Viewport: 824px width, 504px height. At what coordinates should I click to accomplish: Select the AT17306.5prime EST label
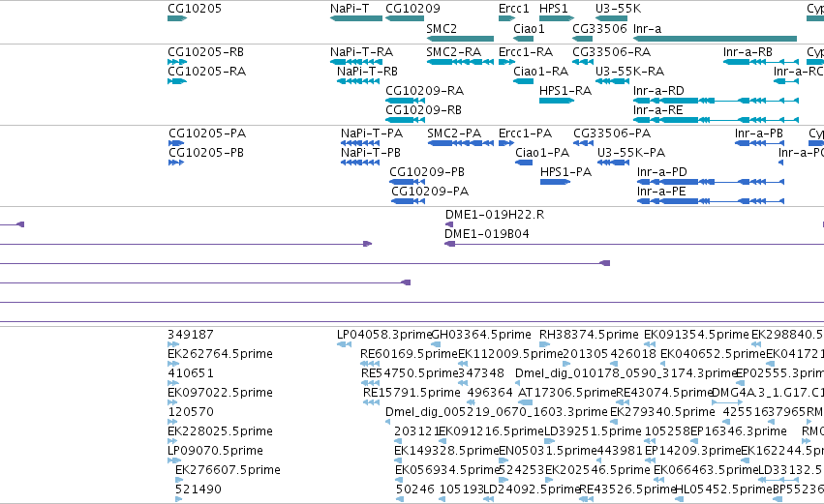pos(566,393)
